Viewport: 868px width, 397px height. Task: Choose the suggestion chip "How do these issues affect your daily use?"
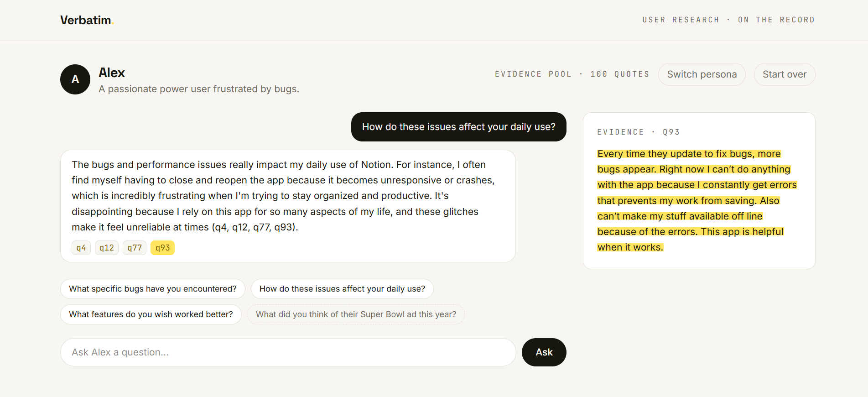point(342,289)
